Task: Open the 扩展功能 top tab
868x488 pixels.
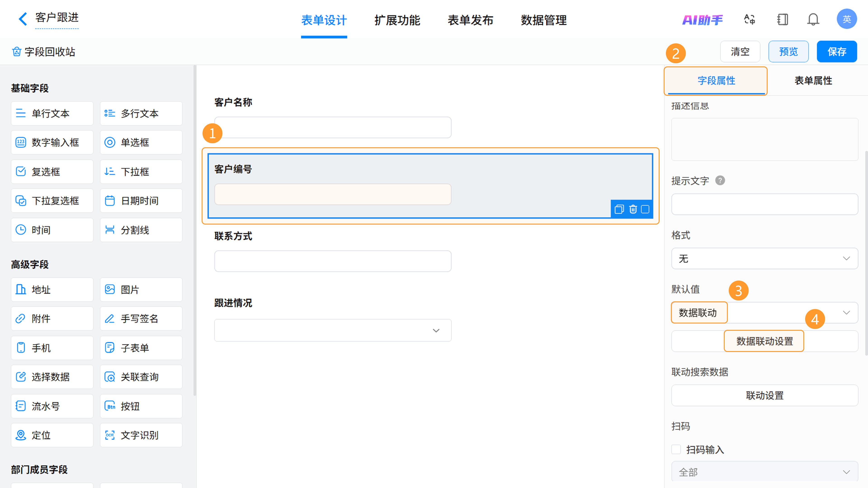Action: pyautogui.click(x=397, y=20)
